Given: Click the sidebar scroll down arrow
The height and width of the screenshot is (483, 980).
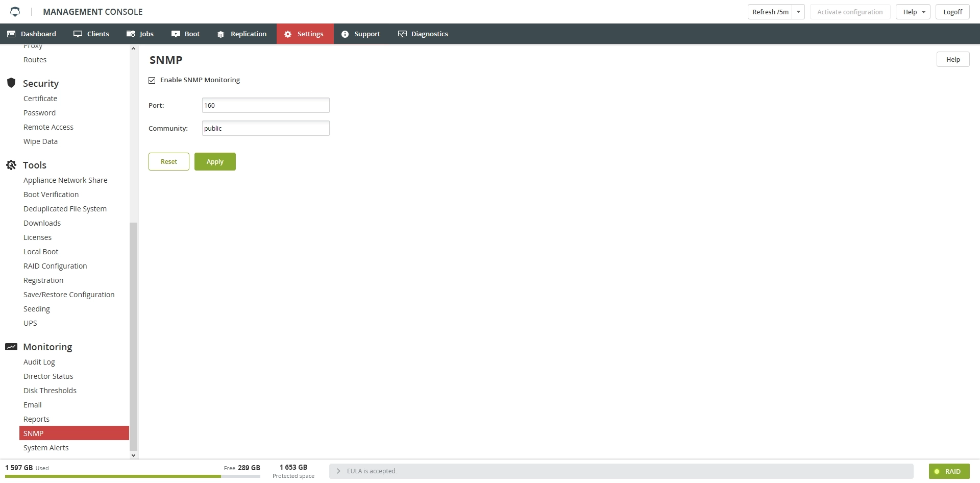Looking at the screenshot, I should 134,455.
